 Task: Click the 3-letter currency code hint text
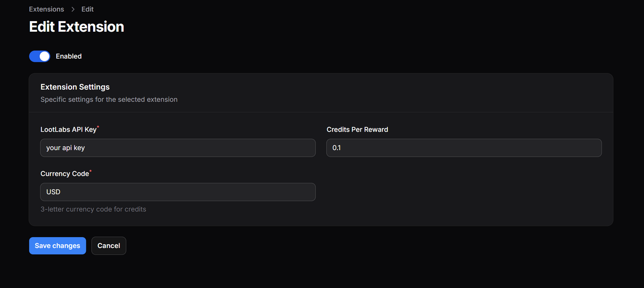point(94,209)
